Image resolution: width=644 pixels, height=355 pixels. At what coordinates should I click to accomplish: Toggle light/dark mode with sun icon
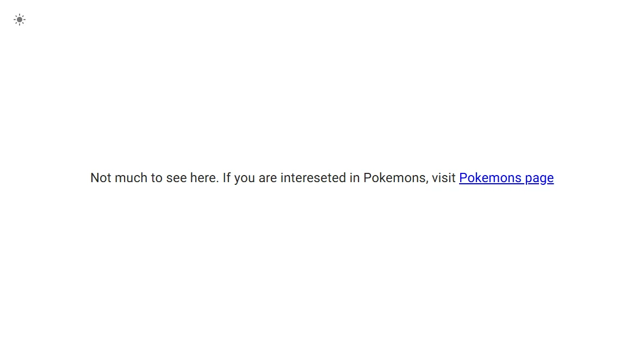click(19, 20)
